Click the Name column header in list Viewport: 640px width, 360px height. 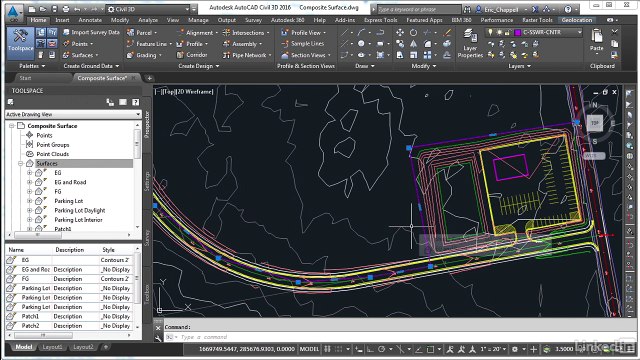click(x=16, y=250)
